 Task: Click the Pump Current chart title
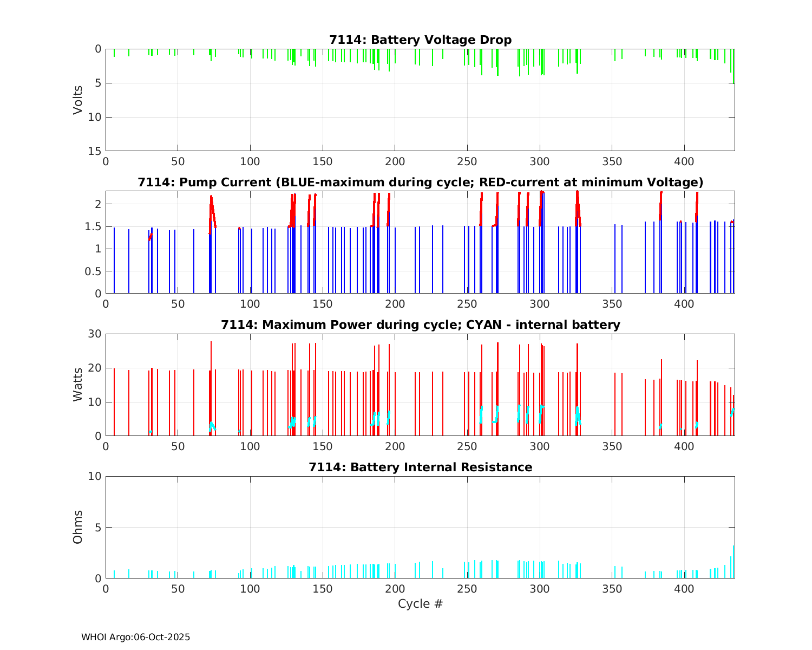click(x=420, y=182)
